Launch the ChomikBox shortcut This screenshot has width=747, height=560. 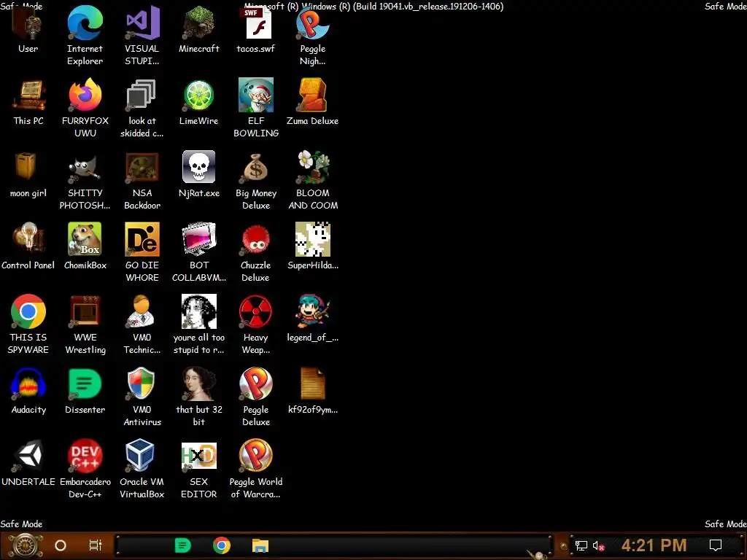85,239
